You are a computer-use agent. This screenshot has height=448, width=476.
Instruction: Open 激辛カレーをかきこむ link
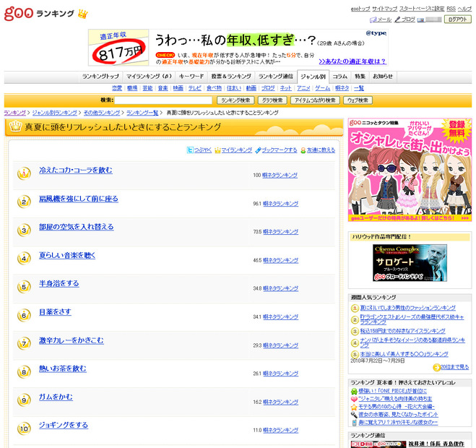tap(72, 340)
